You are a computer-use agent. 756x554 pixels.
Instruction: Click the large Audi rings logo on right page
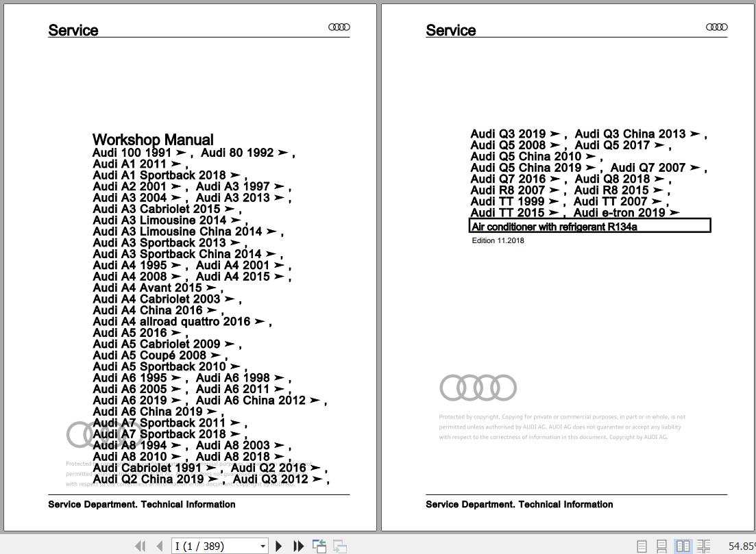click(x=478, y=388)
